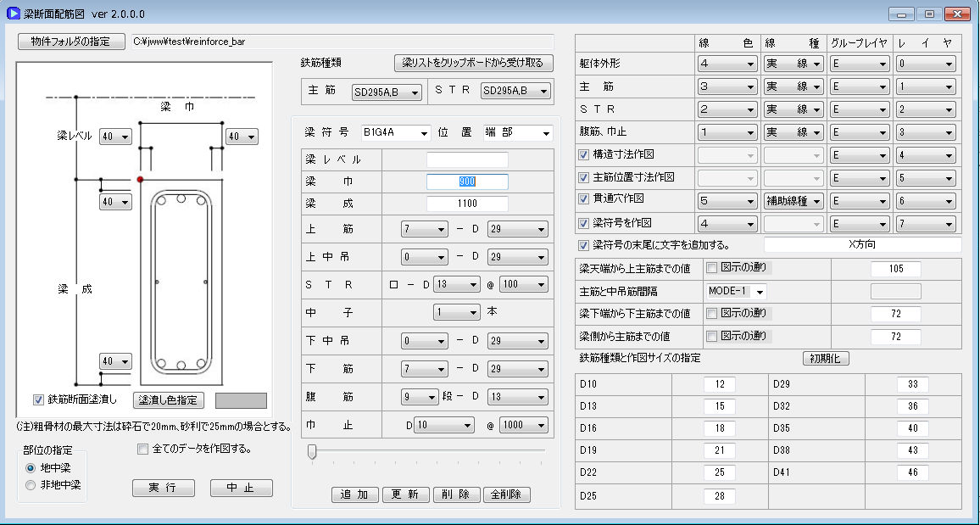The height and width of the screenshot is (525, 980).
Task: Click 梁リストをクリップボードから受け取る button
Action: pos(474,63)
